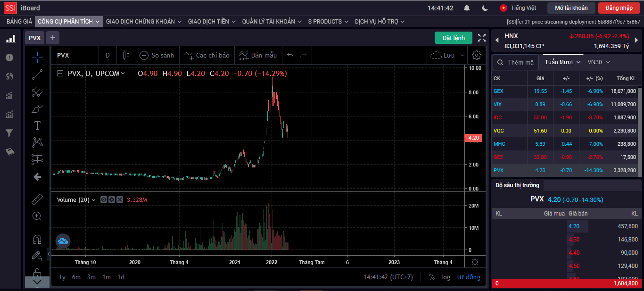Viewport: 644px width, 291px height.
Task: Click So sánh compare symbol button
Action: click(157, 55)
